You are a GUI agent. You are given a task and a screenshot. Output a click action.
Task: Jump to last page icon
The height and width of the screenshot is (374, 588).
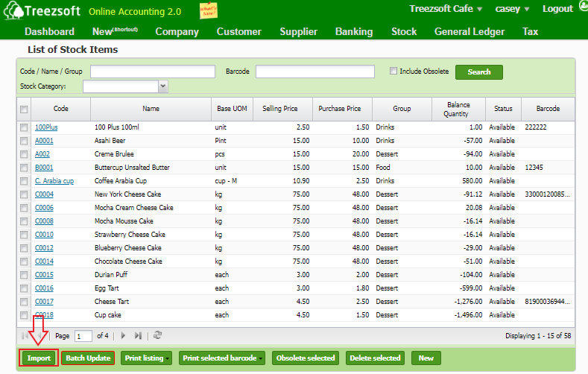138,336
